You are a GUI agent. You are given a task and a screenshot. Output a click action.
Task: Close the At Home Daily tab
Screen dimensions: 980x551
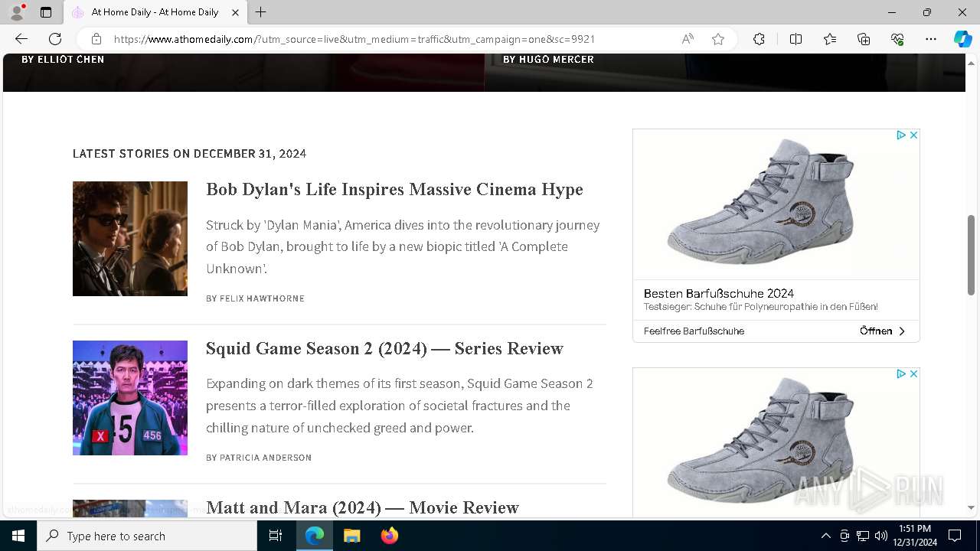coord(236,12)
